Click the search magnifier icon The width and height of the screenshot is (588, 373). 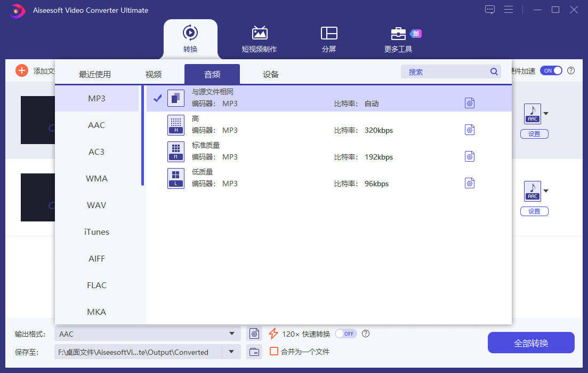(494, 71)
